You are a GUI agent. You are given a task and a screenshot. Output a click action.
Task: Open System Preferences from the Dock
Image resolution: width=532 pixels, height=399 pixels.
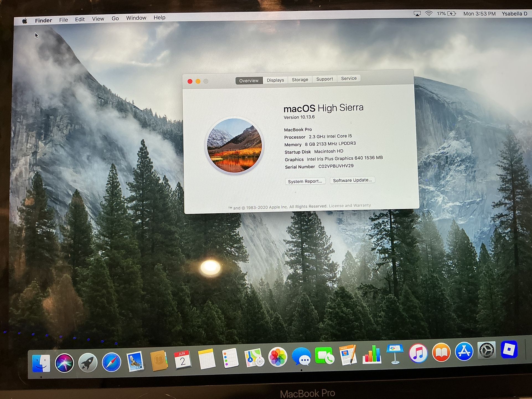tap(486, 351)
